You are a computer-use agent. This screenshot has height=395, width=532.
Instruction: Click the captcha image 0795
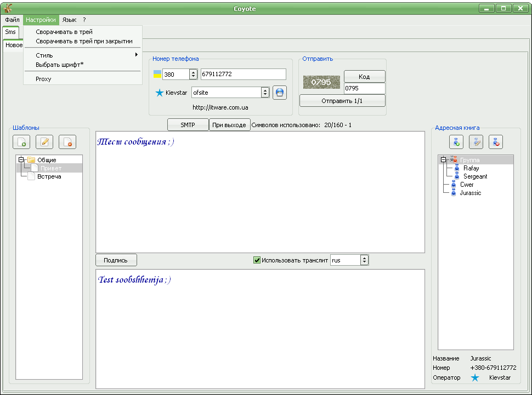tap(321, 82)
